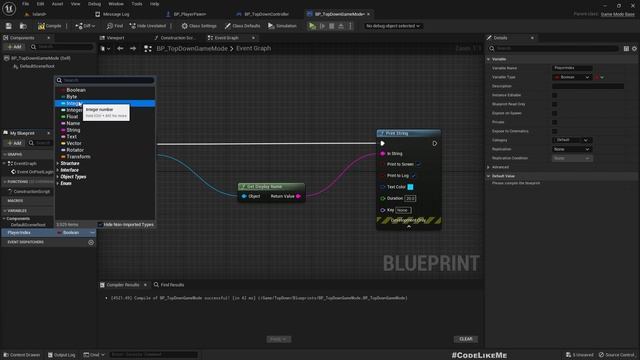Click the green Play button
Screen dimensions: 640x360
(312, 26)
